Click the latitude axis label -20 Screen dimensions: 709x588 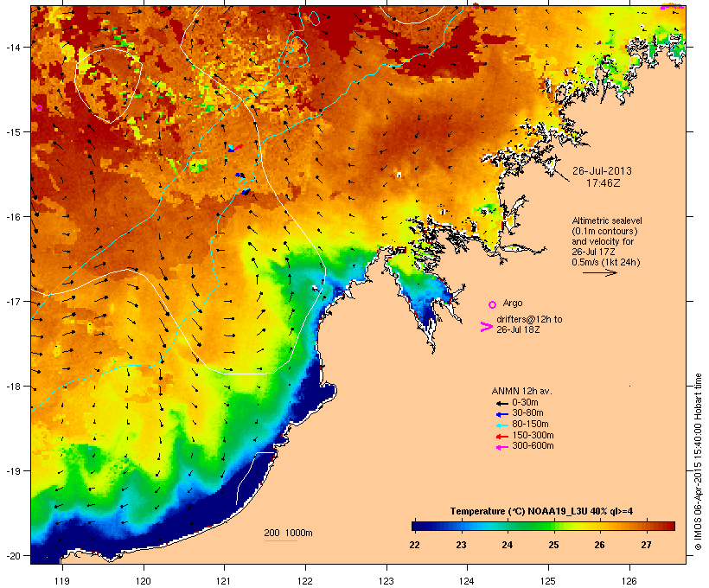tap(12, 556)
